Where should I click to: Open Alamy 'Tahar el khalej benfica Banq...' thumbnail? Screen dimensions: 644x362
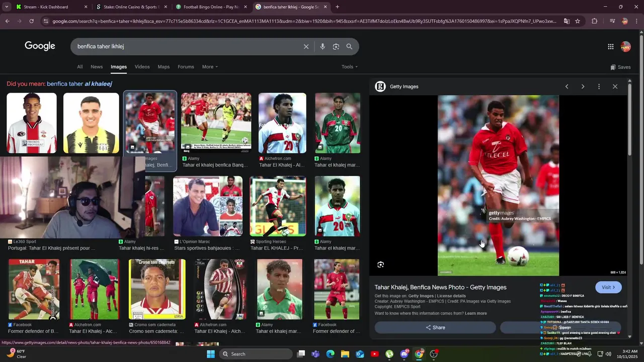[x=216, y=123]
